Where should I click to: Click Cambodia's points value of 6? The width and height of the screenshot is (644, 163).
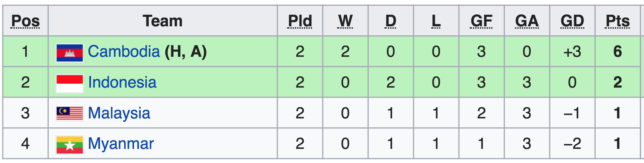point(617,52)
